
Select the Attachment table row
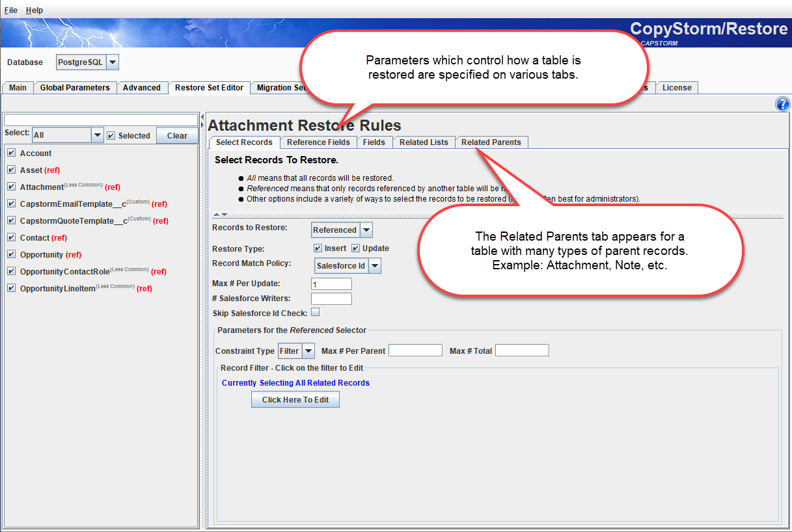tap(70, 187)
